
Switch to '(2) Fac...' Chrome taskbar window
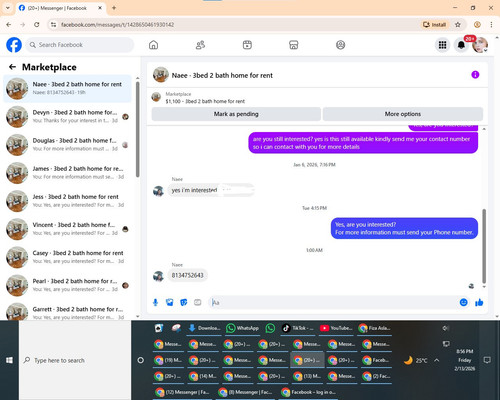coord(376,376)
